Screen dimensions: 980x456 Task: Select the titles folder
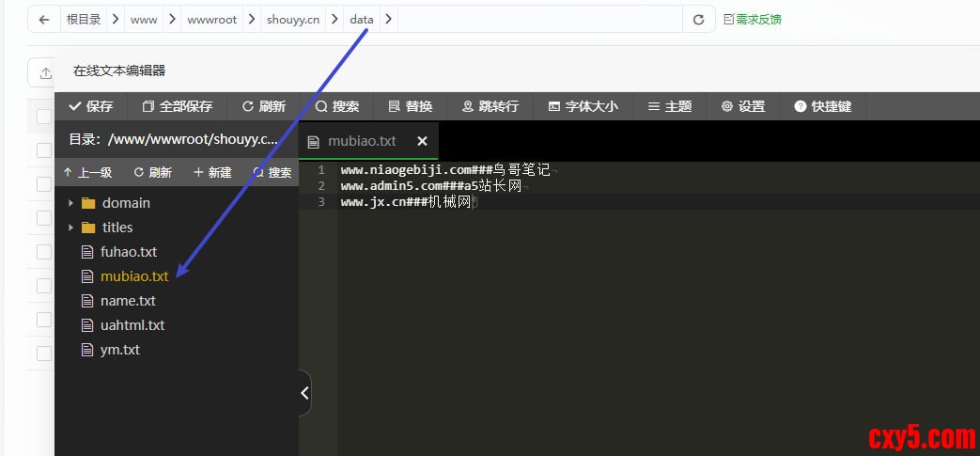pos(117,228)
